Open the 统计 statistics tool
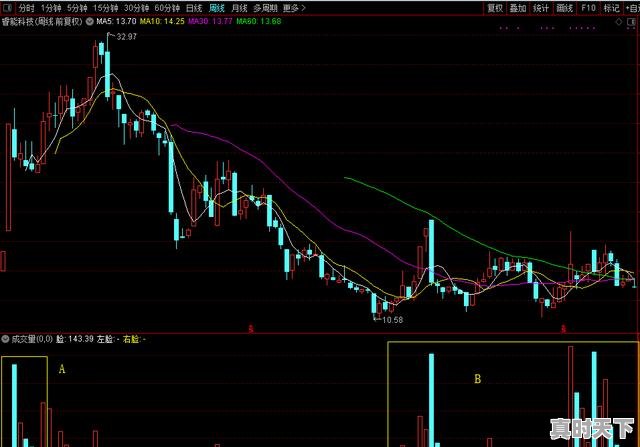This screenshot has height=447, width=640. pos(541,7)
